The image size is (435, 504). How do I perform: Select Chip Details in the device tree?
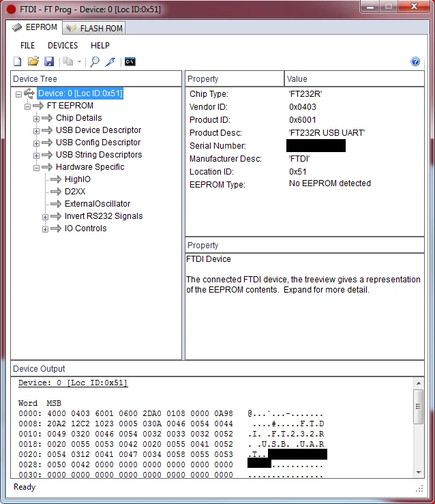[x=78, y=118]
